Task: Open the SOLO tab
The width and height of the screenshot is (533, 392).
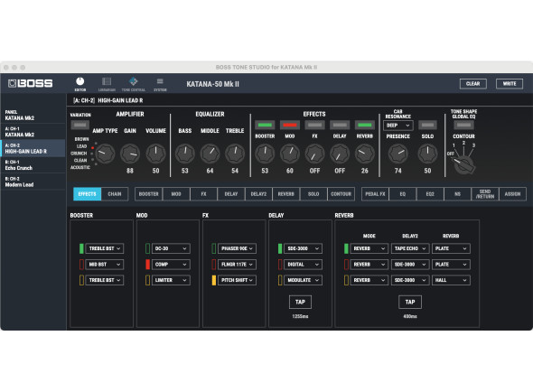Action: click(x=313, y=194)
